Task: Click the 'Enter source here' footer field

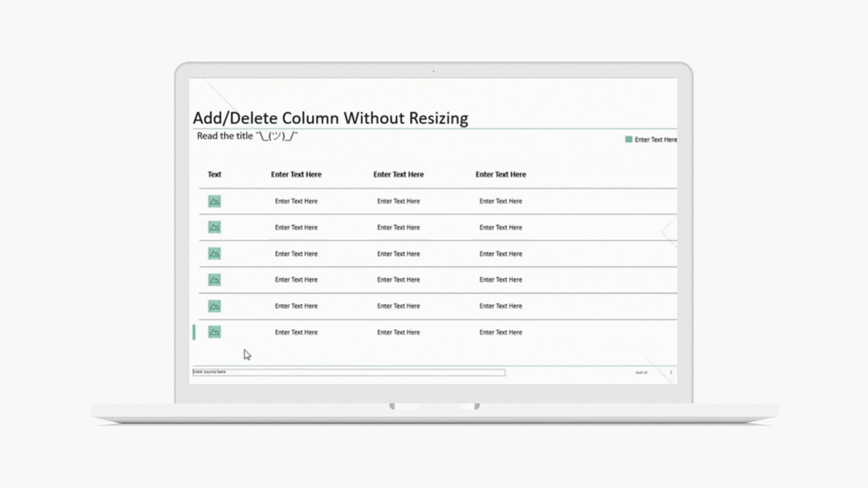Action: pyautogui.click(x=349, y=372)
